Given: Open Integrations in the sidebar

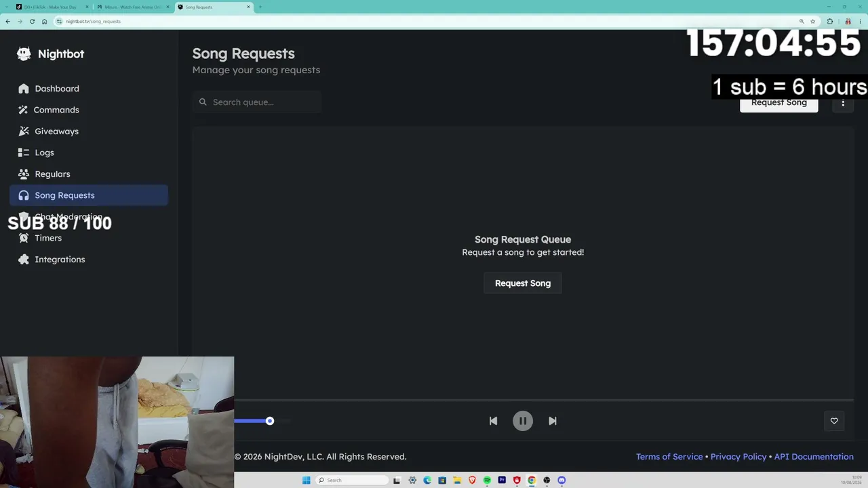Looking at the screenshot, I should tap(89, 260).
